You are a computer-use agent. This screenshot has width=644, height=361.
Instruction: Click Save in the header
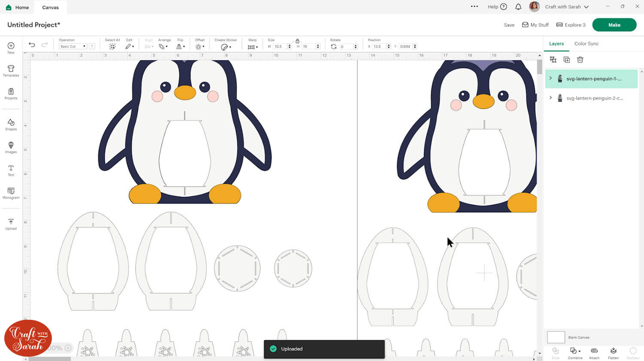click(x=509, y=25)
